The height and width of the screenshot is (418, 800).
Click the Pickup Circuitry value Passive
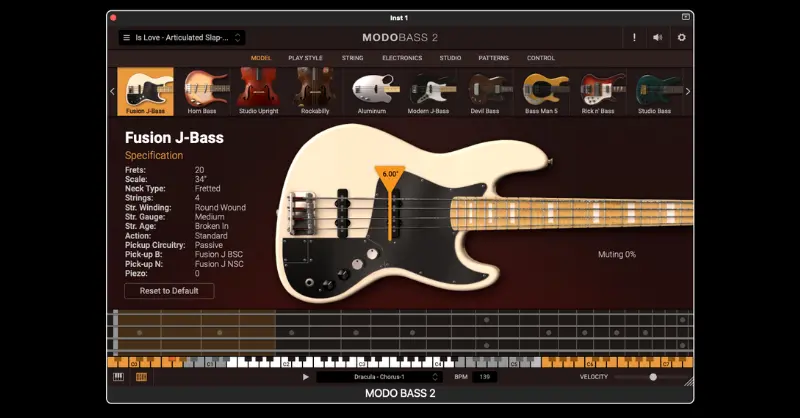(x=208, y=245)
